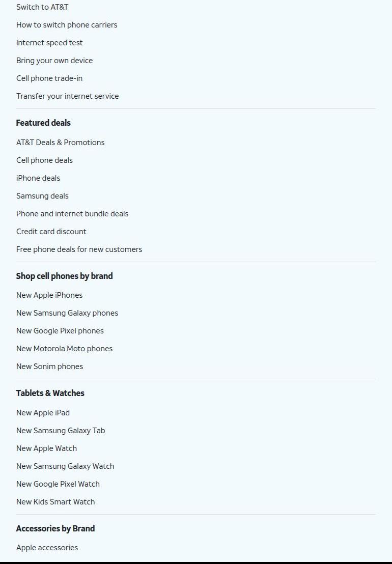The height and width of the screenshot is (564, 392).
Task: Open Phone and internet bundle deals
Action: pyautogui.click(x=72, y=214)
